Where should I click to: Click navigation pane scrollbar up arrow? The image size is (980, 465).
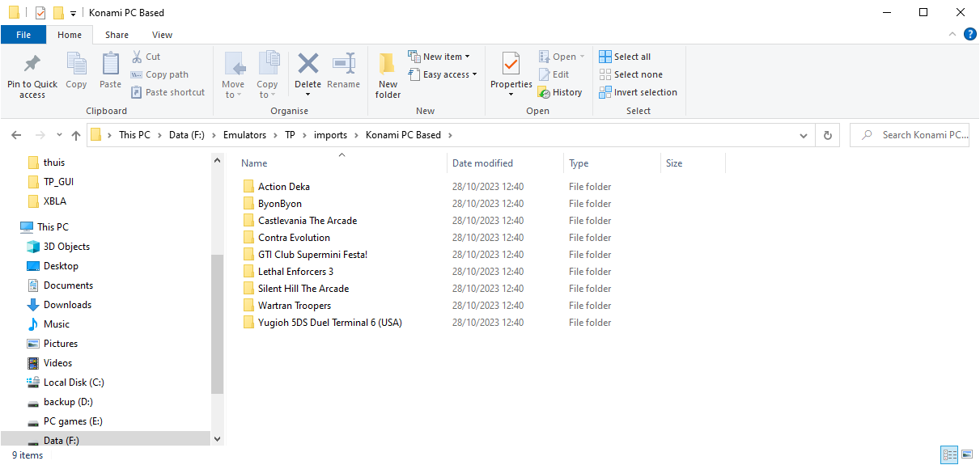point(217,160)
